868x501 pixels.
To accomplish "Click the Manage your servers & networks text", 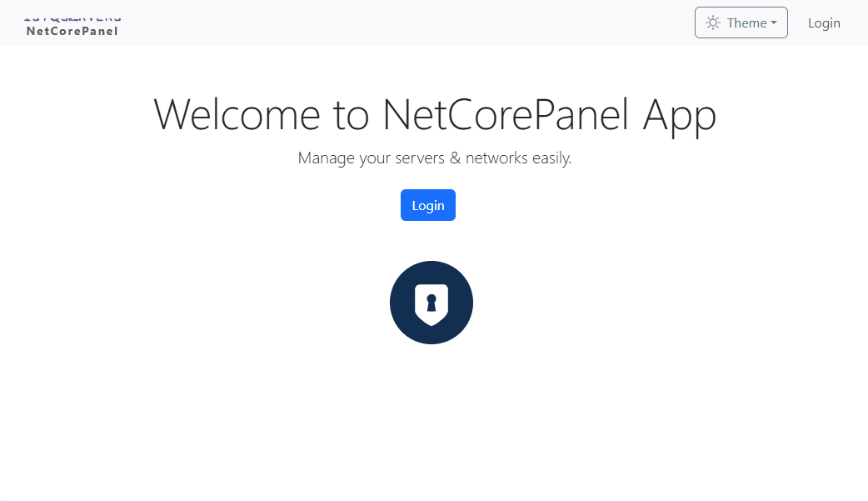I will [x=435, y=158].
